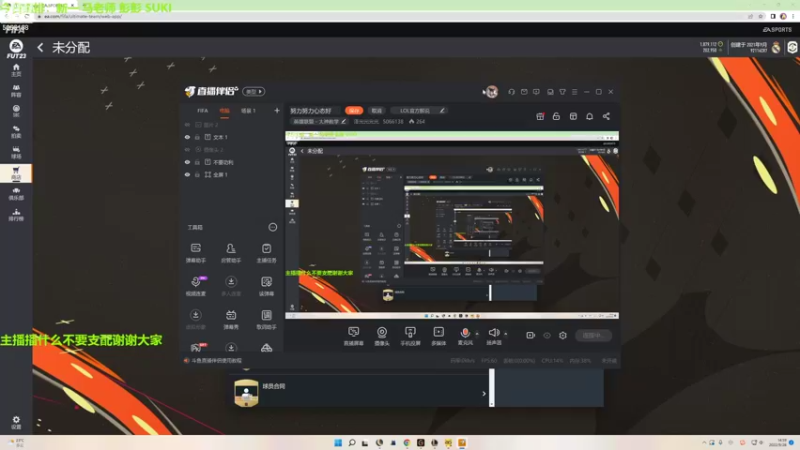800x450 pixels.
Task: Mute the 扬声器 speaker
Action: [x=493, y=333]
